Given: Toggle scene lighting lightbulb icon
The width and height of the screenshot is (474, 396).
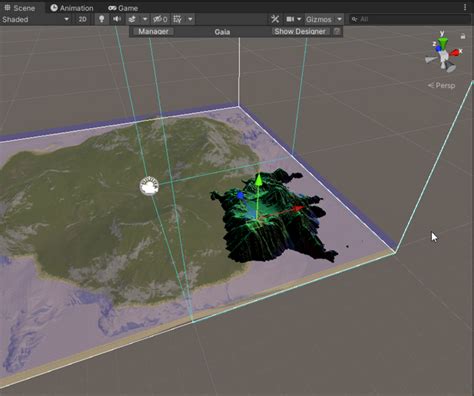Looking at the screenshot, I should pyautogui.click(x=102, y=19).
